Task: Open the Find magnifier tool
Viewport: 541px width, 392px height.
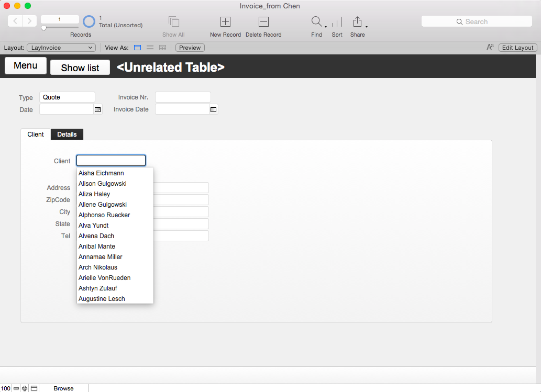Action: 317,22
